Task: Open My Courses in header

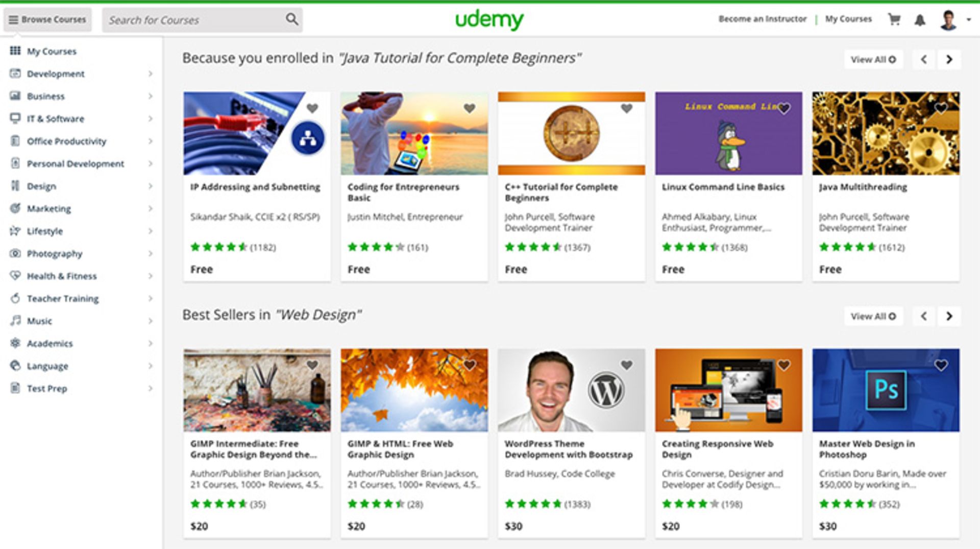Action: [848, 19]
